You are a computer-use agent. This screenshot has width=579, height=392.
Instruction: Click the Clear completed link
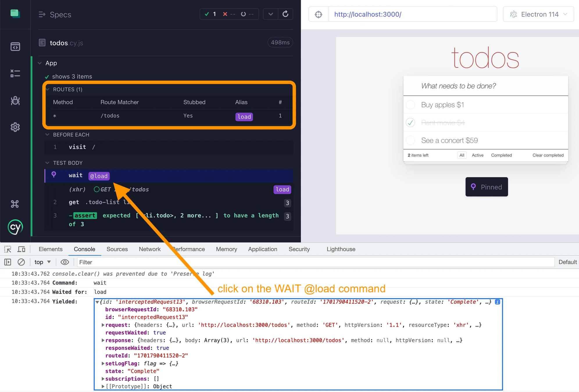coord(548,155)
